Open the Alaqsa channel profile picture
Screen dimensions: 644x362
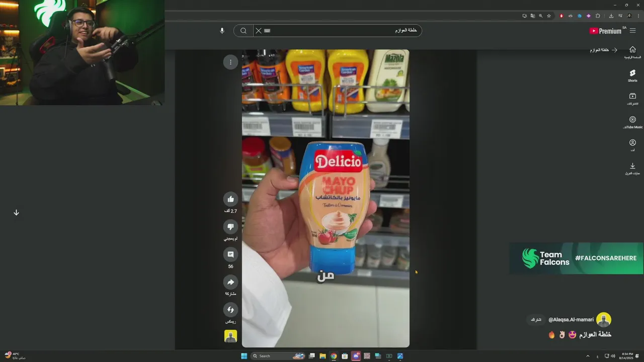tap(603, 319)
